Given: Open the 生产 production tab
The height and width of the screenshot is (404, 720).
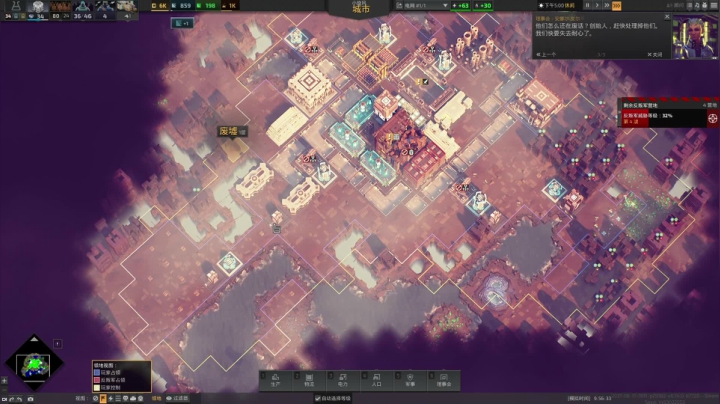Looking at the screenshot, I should 276,380.
